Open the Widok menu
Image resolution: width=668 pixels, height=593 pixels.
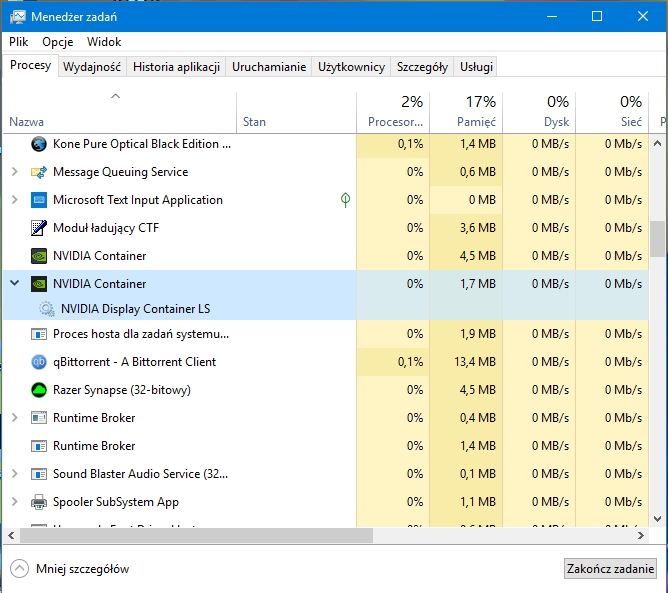click(104, 42)
